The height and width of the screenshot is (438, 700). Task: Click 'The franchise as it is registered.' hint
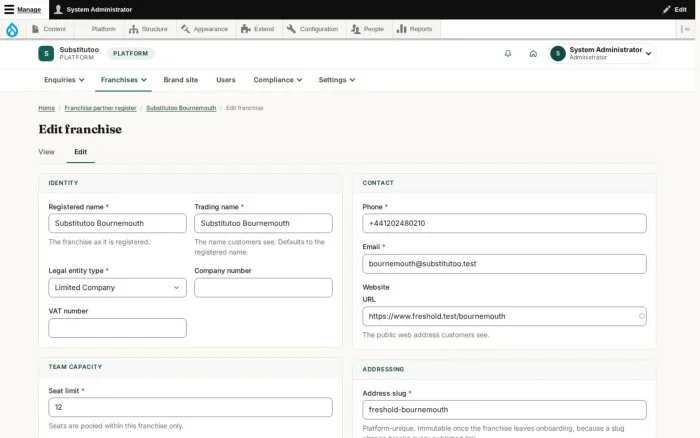(x=99, y=242)
